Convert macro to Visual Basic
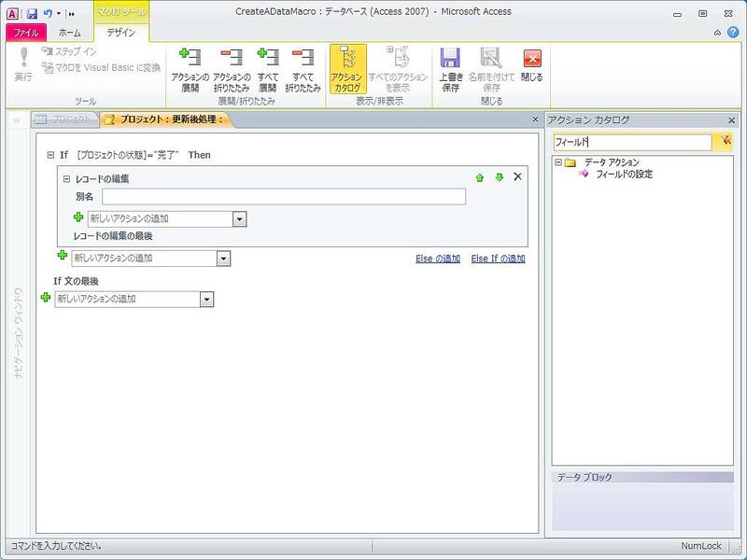This screenshot has height=560, width=747. point(101,67)
